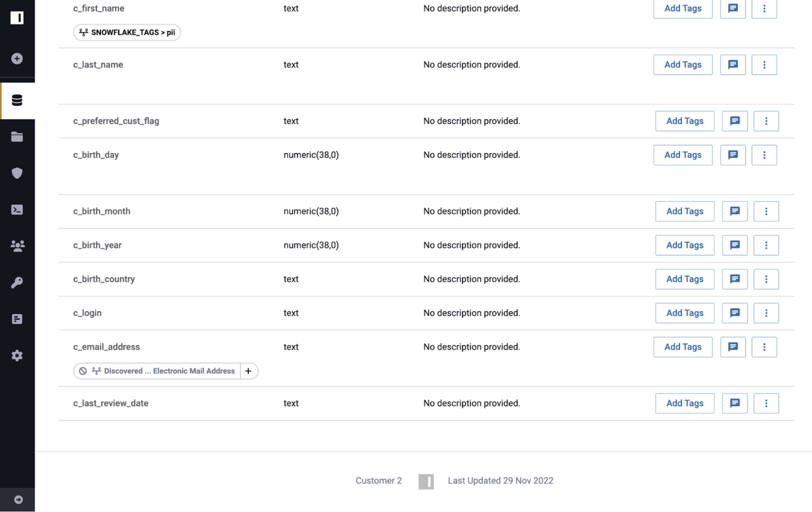Click the plus-circle create icon in sidebar

click(17, 59)
